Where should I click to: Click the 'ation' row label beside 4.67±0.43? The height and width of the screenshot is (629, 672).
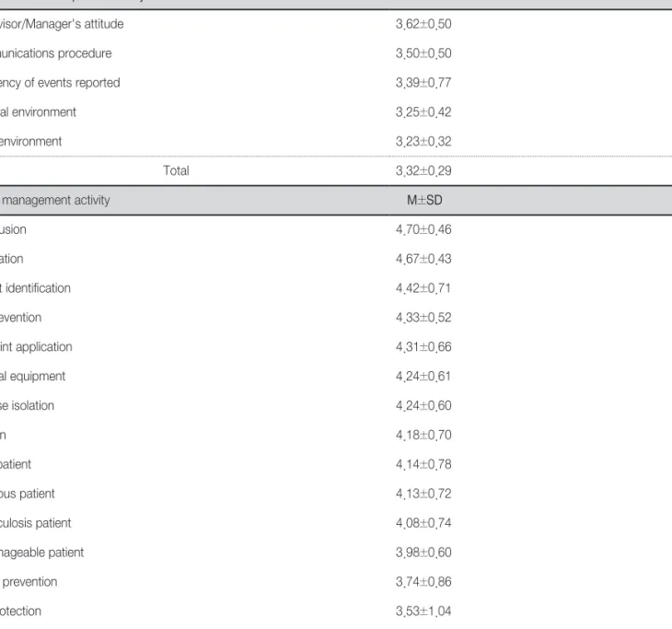12,259
